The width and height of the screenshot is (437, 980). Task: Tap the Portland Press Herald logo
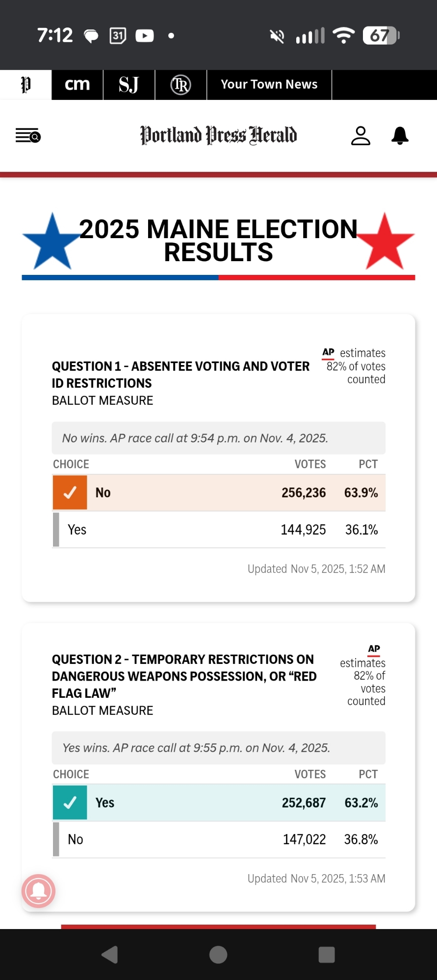click(x=218, y=136)
